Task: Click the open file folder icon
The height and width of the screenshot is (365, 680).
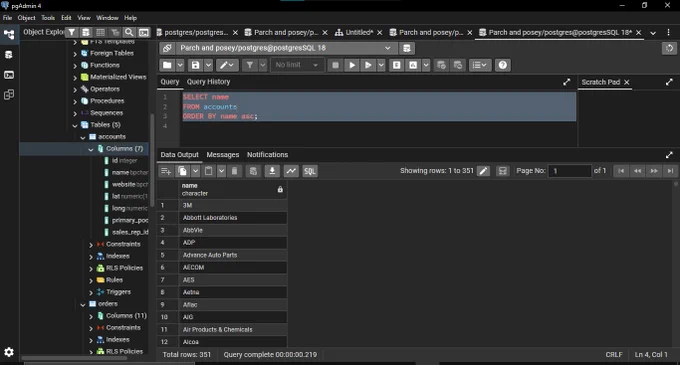Action: pos(167,65)
